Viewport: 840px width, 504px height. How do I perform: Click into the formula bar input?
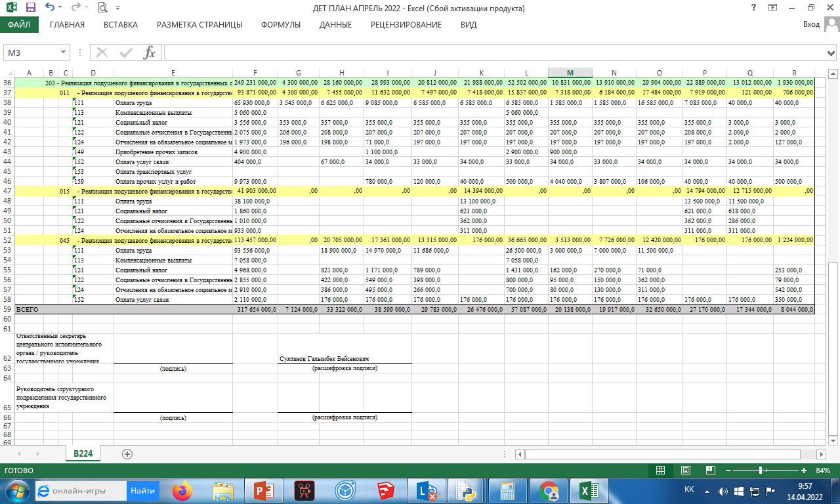tap(493, 52)
